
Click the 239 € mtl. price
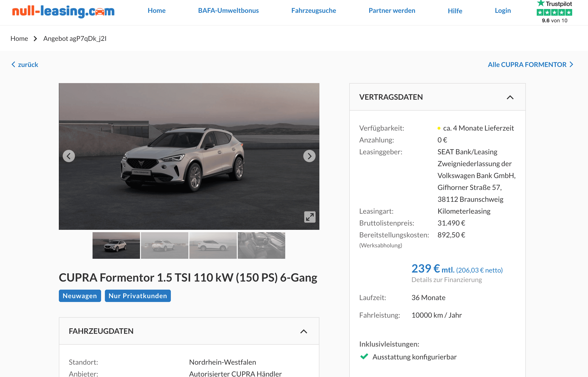(433, 269)
